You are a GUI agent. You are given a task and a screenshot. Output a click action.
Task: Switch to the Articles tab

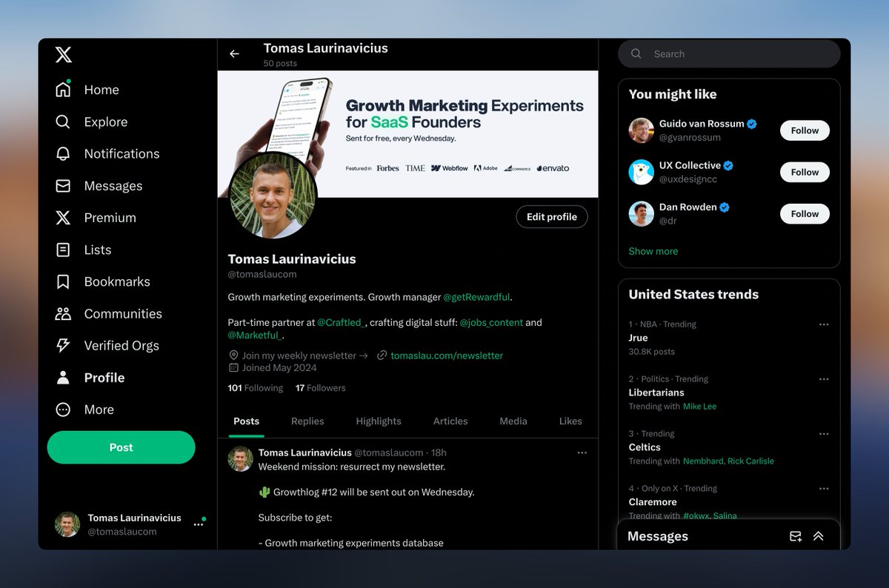pos(450,421)
